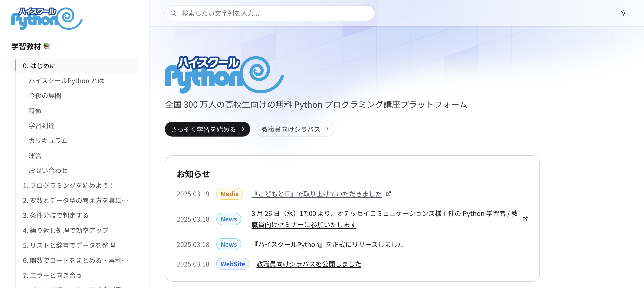Open the 『こどもとIT』で取り上げていただきました link
Screen dimensions: 644x288
point(316,194)
